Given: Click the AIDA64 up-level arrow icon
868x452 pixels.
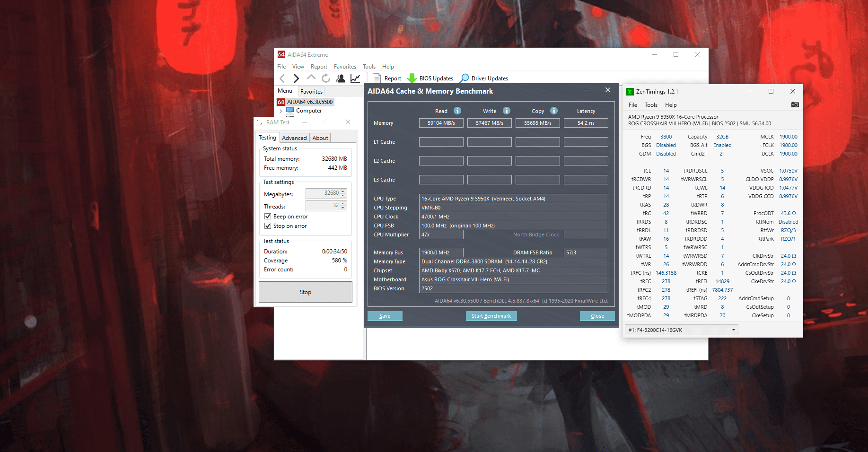Looking at the screenshot, I should [311, 78].
